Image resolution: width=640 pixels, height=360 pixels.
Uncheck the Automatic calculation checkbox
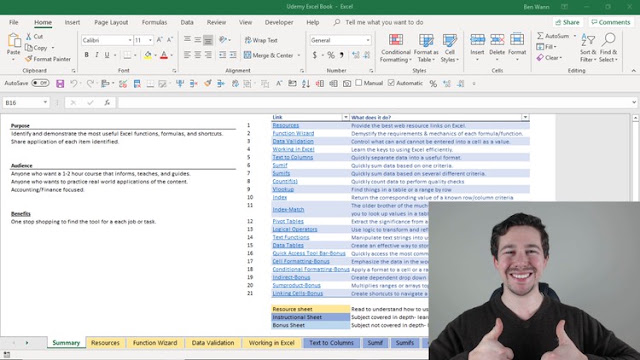pyautogui.click(x=391, y=83)
